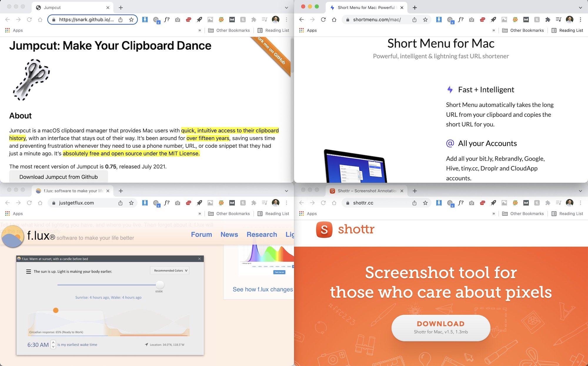Reload page in Jumpcut window
This screenshot has height=366, width=588.
(29, 20)
